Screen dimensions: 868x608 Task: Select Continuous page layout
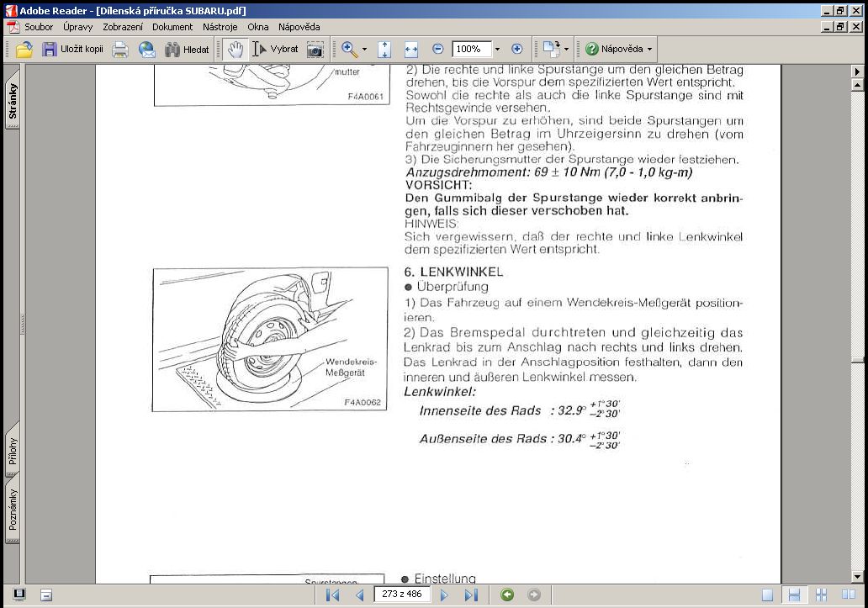(x=794, y=595)
